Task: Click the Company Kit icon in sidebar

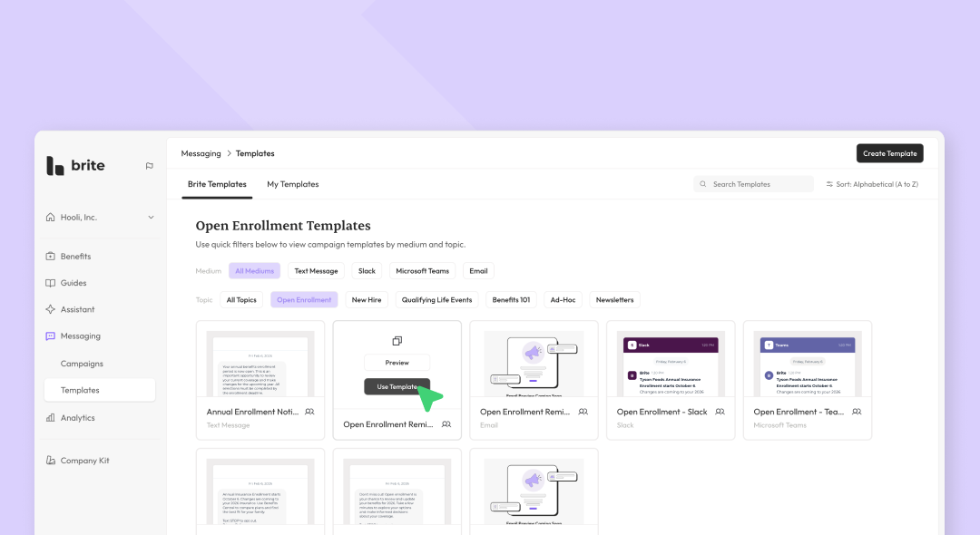Action: point(51,461)
